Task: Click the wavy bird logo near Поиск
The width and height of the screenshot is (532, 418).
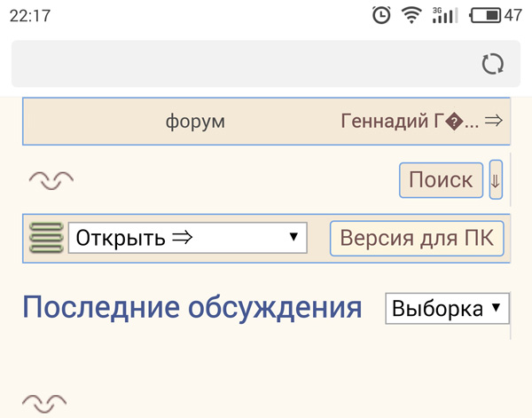Action: pyautogui.click(x=51, y=180)
